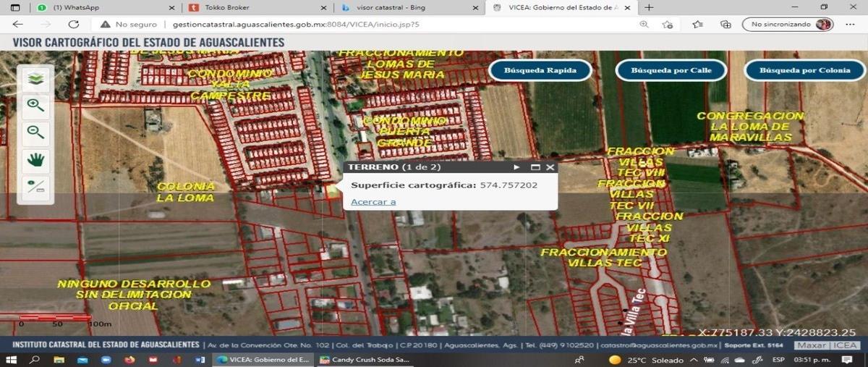This screenshot has width=868, height=367.
Task: Open the Windows Start menu
Action: pos(12,360)
